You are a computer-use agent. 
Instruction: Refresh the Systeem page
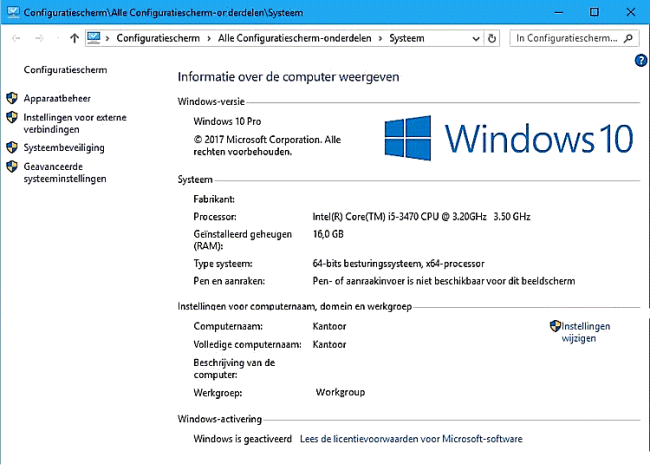pos(492,39)
